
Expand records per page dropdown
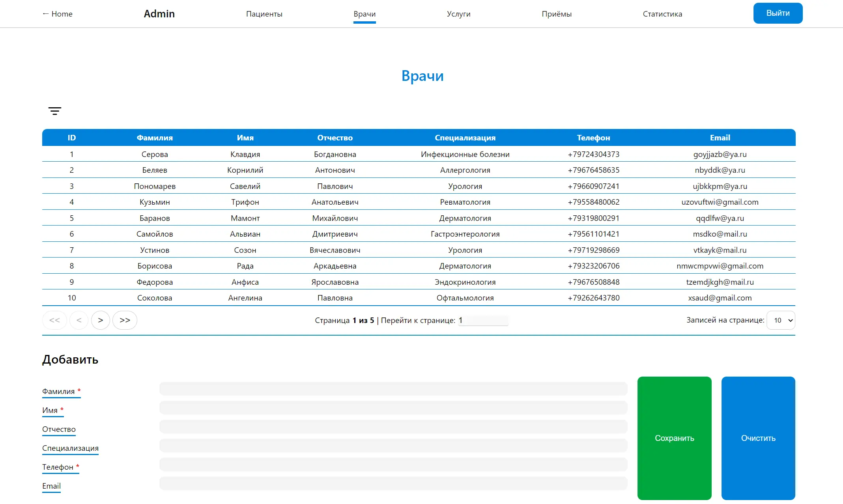click(x=781, y=320)
